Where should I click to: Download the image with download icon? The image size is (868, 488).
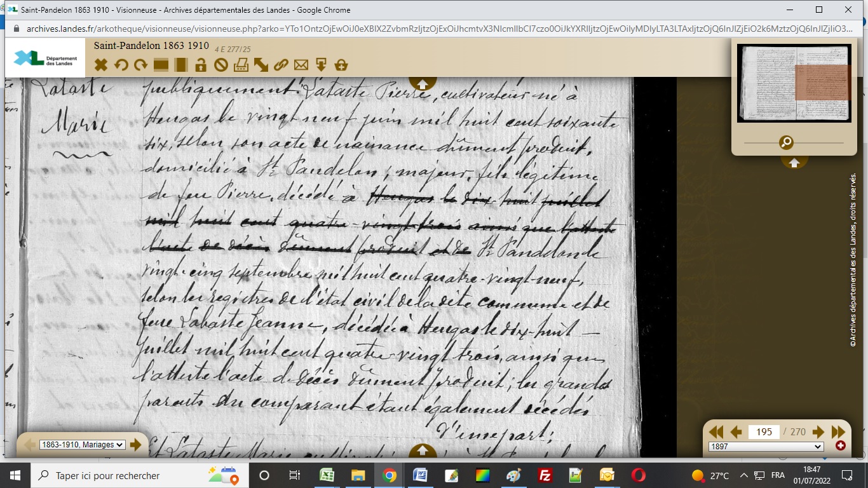click(321, 65)
